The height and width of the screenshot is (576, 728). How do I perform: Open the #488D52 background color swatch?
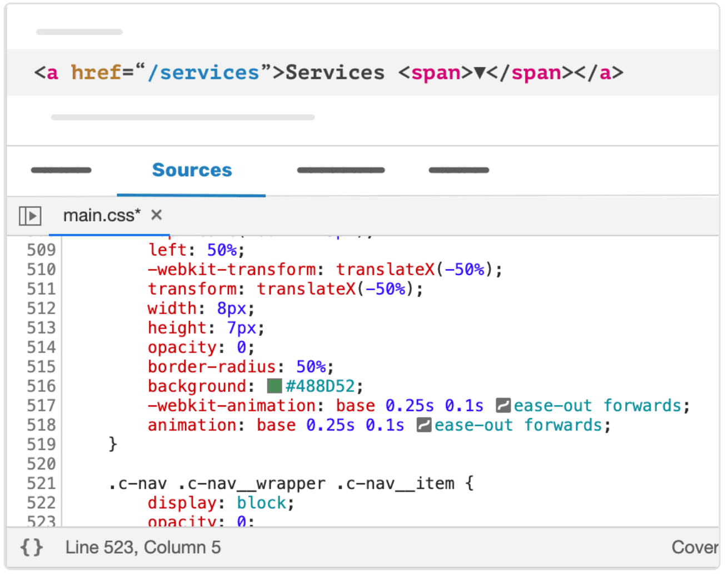click(275, 386)
